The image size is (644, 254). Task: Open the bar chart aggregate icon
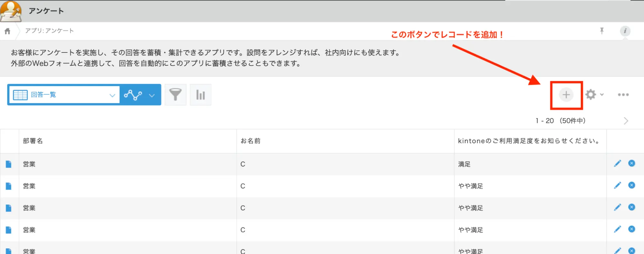click(x=200, y=95)
